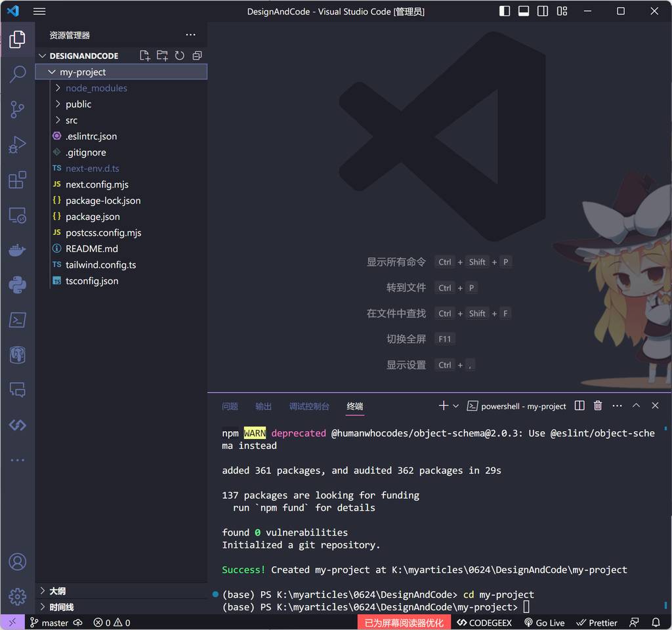Expand the node_modules folder
The image size is (672, 630).
[96, 88]
